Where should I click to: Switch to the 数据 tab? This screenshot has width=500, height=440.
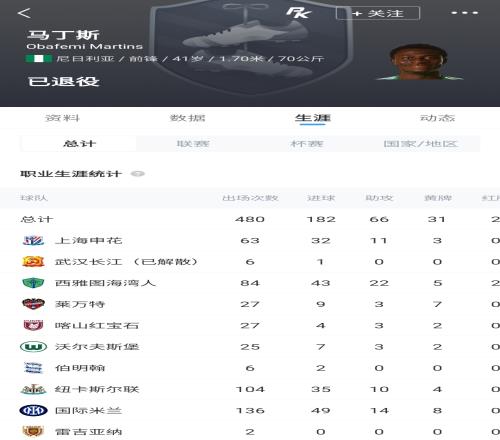pyautogui.click(x=187, y=118)
